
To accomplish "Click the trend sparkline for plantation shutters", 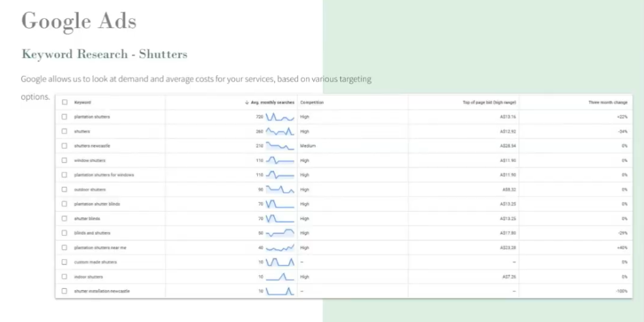I will (x=280, y=117).
